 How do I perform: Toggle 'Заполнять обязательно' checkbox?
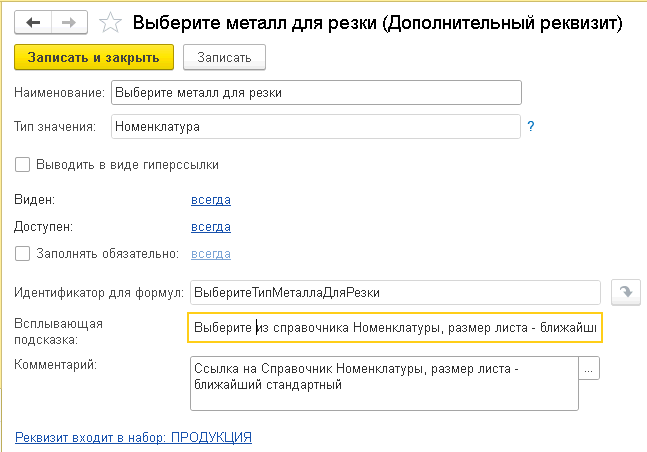[x=22, y=255]
